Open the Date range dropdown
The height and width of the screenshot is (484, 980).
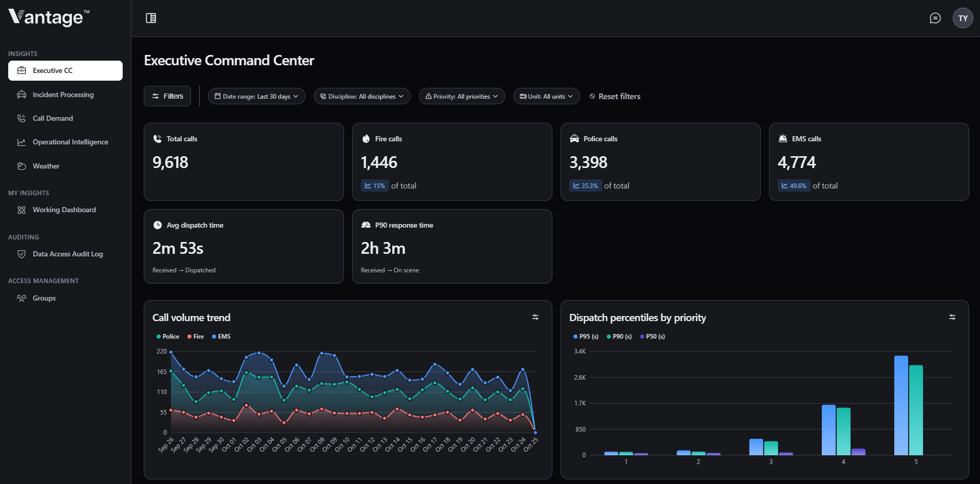257,96
